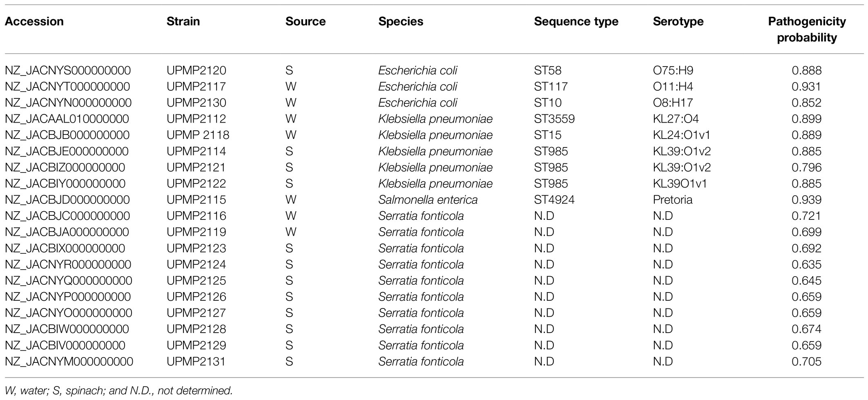This screenshot has height=400, width=868.
Task: Click the Strain column header
Action: tap(183, 22)
